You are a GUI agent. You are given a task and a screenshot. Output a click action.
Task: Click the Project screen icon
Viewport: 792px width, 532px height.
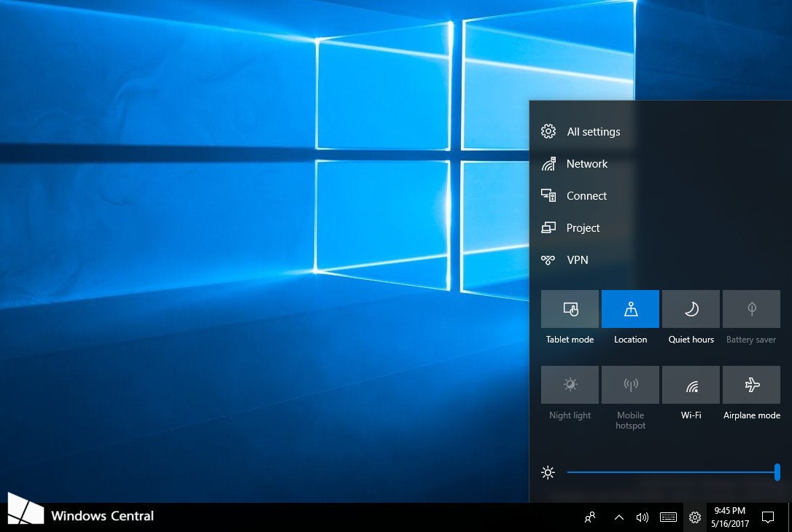click(548, 228)
